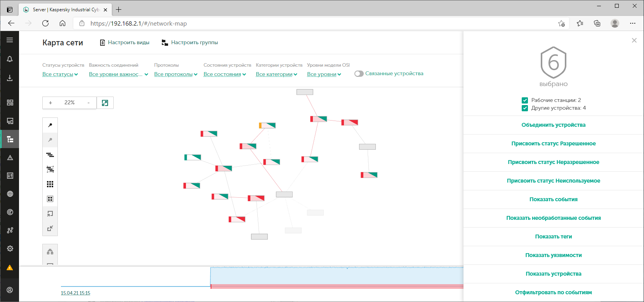Open the globe network section in sidebar

[10, 194]
